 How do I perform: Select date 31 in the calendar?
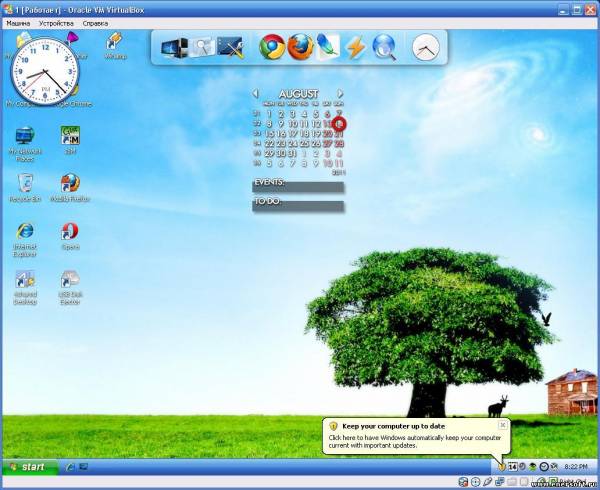pyautogui.click(x=293, y=154)
